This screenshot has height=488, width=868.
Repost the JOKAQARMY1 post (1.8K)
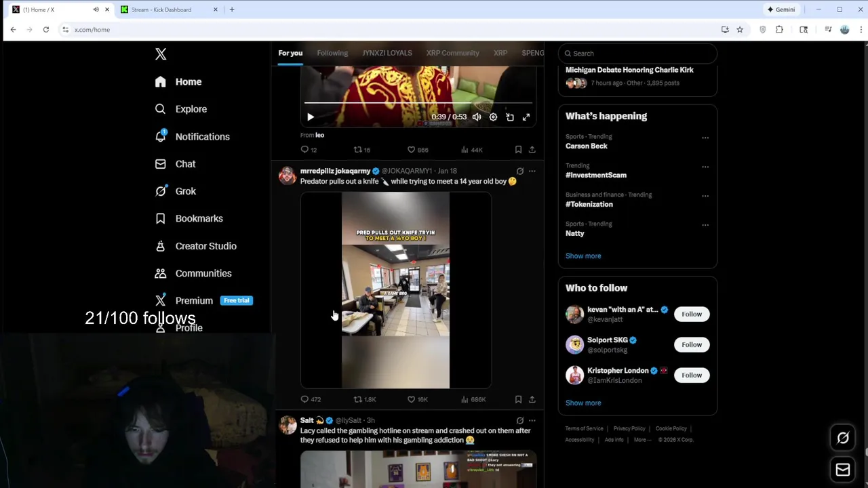coord(365,399)
